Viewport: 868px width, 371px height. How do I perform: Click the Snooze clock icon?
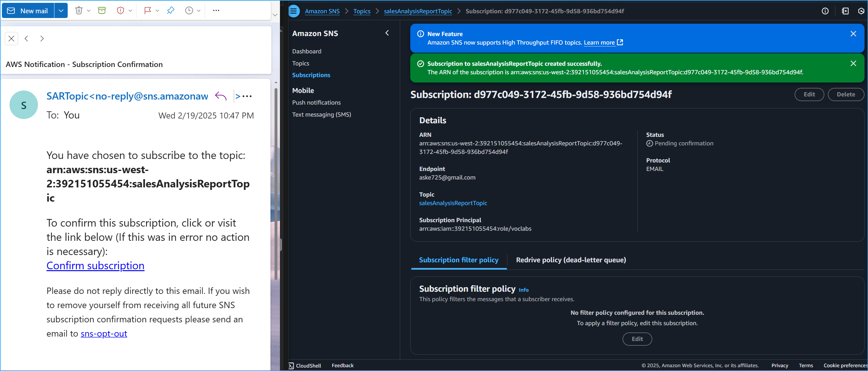pyautogui.click(x=189, y=10)
